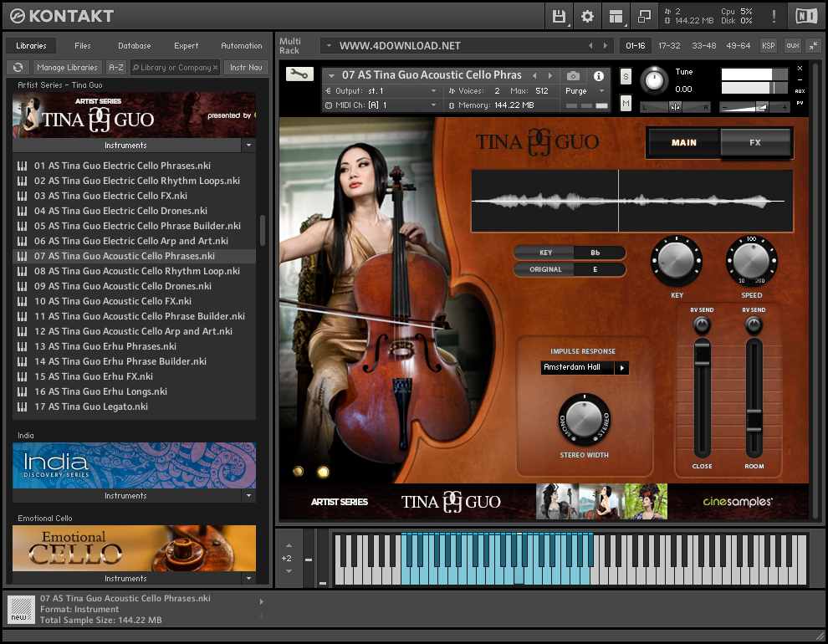
Task: Click the KEY knob
Action: pos(677,261)
